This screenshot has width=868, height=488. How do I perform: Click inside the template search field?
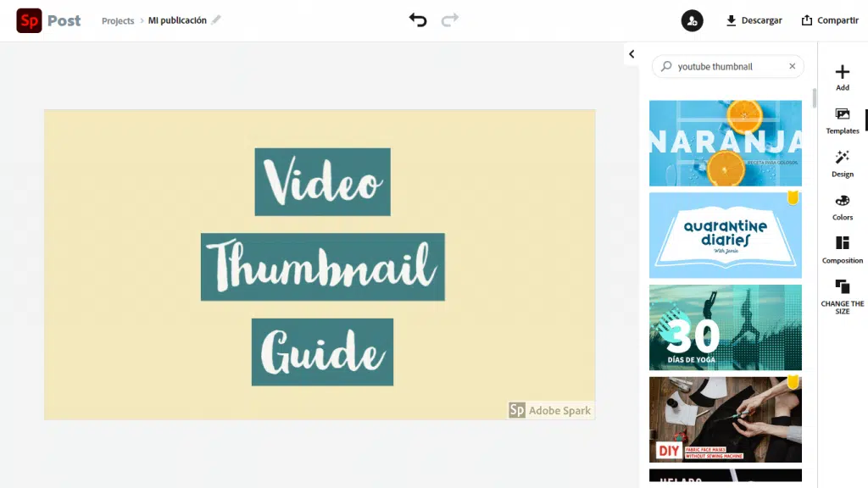729,66
